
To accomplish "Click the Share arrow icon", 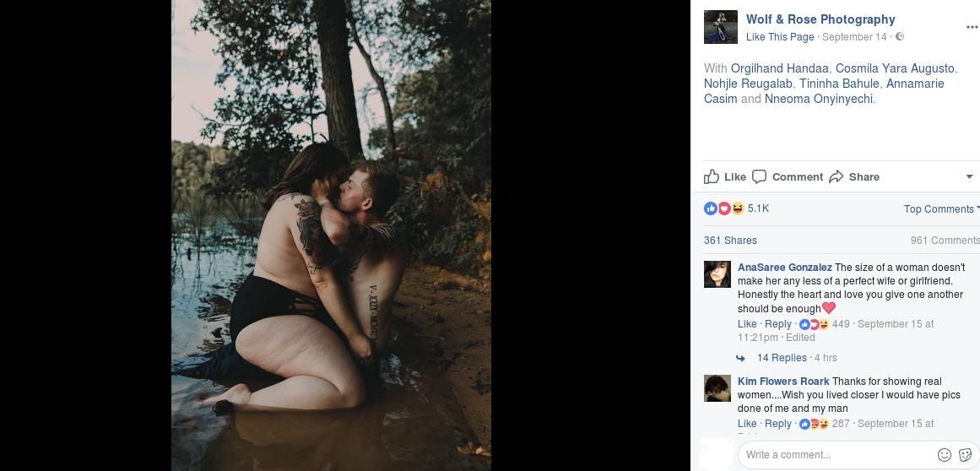I will (837, 176).
